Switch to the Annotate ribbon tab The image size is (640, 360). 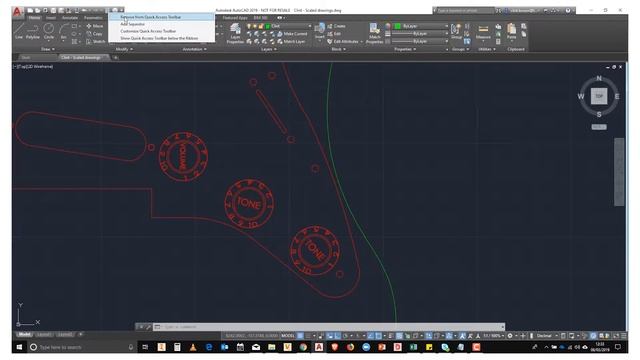[70, 18]
